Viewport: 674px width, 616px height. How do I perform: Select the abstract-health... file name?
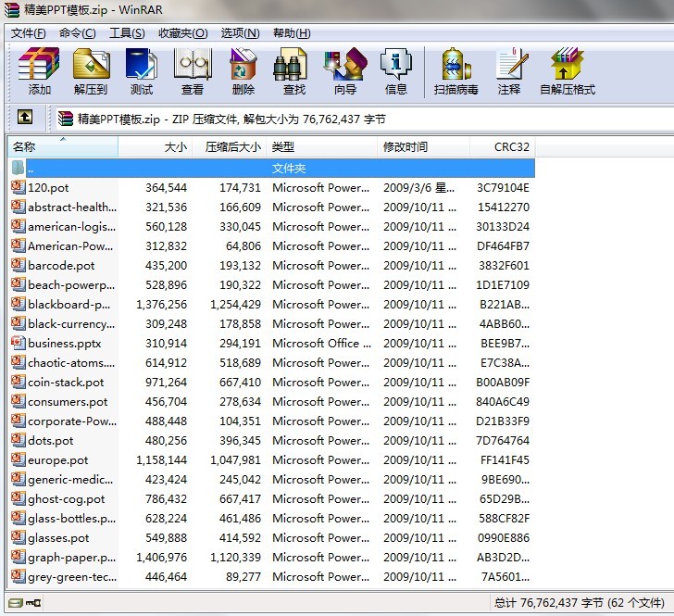point(72,207)
